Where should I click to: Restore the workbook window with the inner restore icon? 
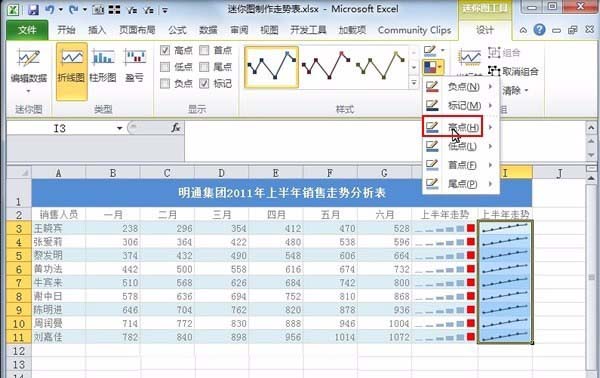(572, 30)
